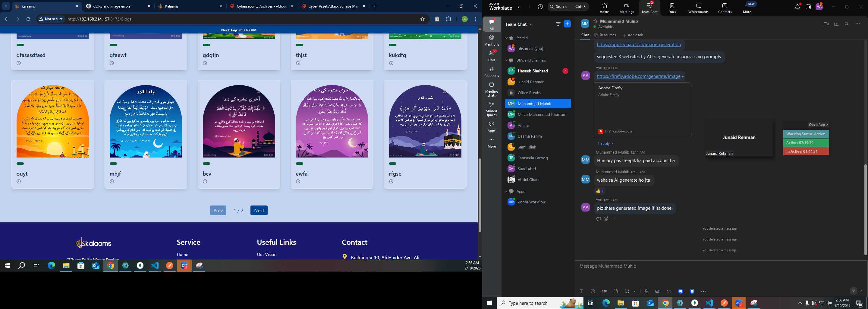Click Zoom chat messages scrollbar thumb
This screenshot has height=309, width=868.
tap(865, 209)
